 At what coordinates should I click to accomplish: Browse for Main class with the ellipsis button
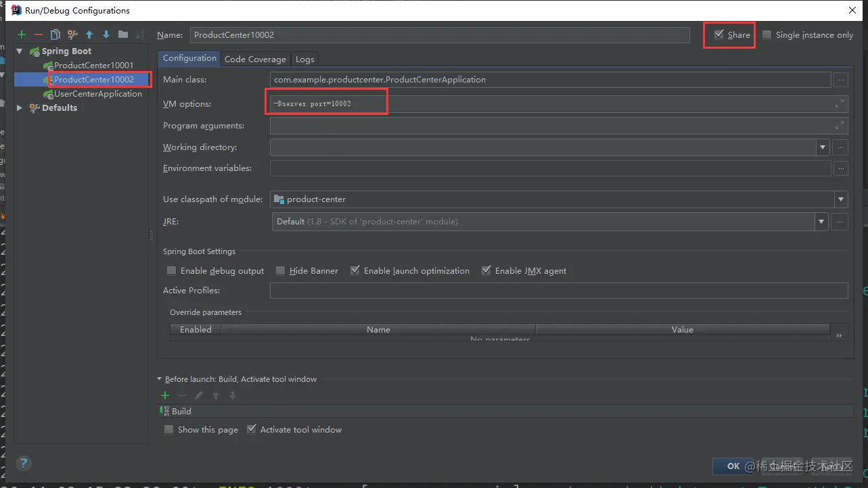[x=841, y=80]
